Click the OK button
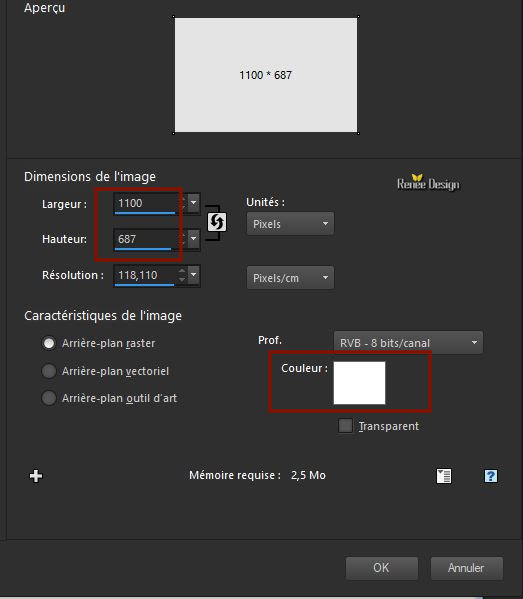Viewport: 523px width, 599px height. click(x=382, y=568)
